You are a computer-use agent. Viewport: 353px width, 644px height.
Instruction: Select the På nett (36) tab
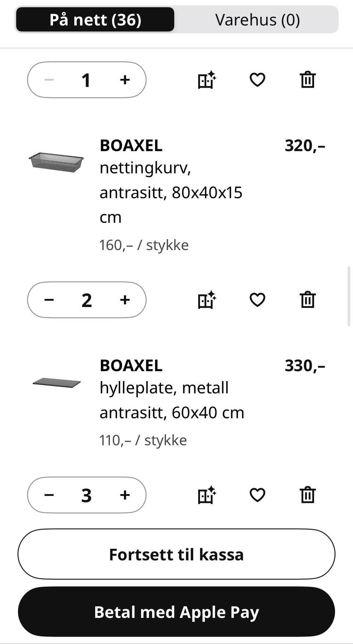click(95, 20)
